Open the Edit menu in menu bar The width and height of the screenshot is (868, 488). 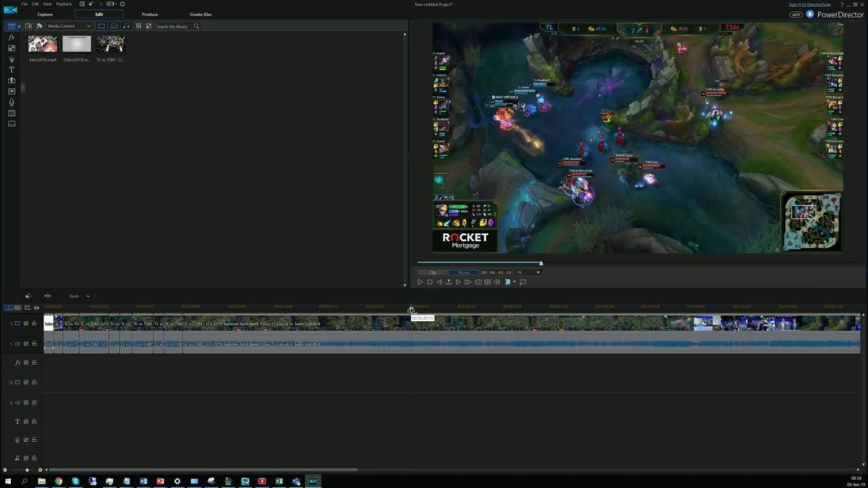[35, 4]
